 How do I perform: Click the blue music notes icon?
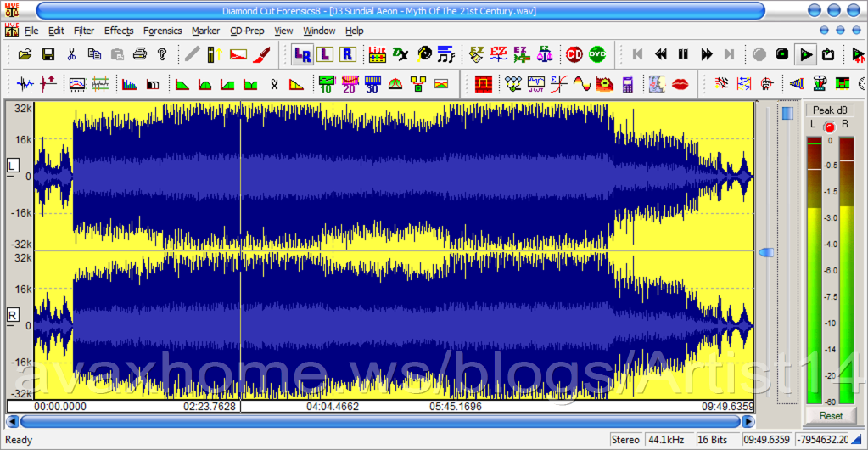(445, 54)
